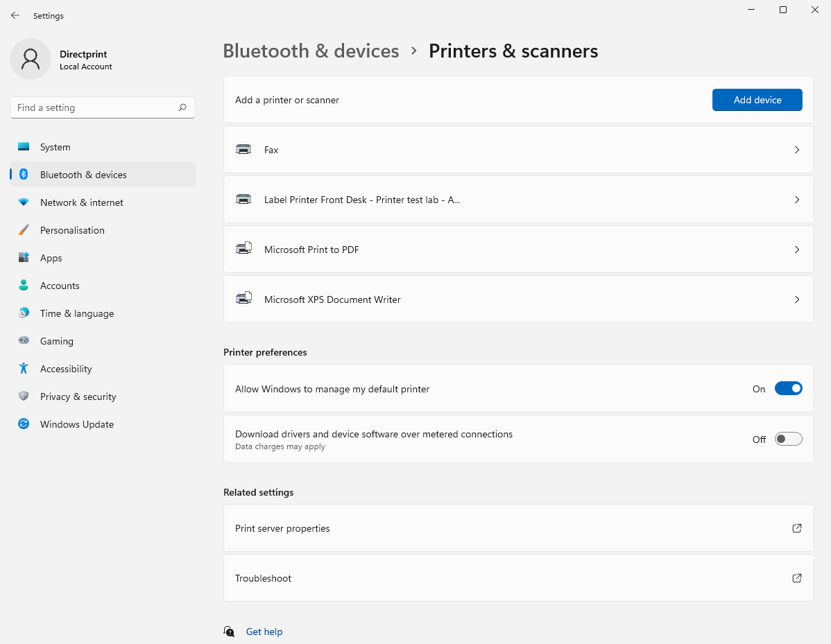Select Network & internet in sidebar

tap(103, 202)
